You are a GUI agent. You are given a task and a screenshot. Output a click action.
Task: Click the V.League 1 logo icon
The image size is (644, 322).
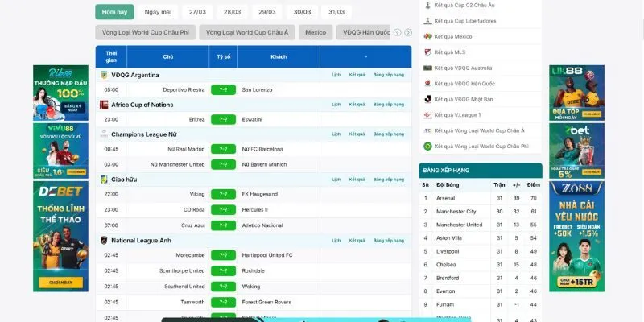coord(428,115)
